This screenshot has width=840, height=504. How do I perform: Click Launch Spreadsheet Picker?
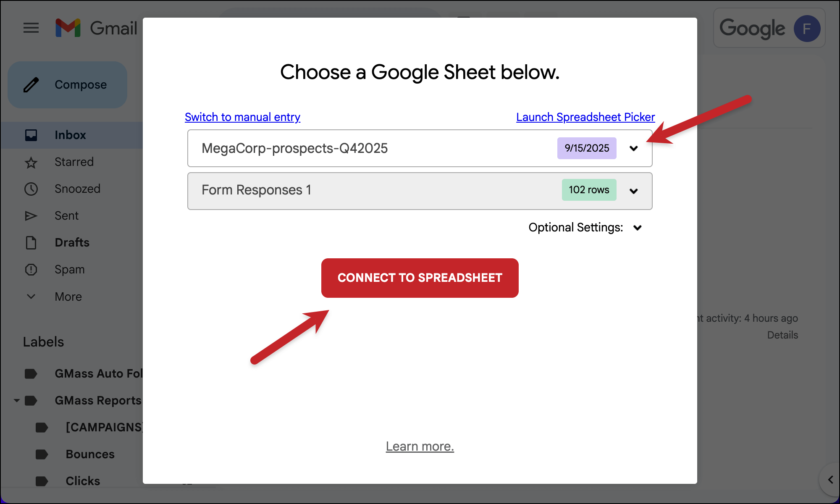point(585,117)
